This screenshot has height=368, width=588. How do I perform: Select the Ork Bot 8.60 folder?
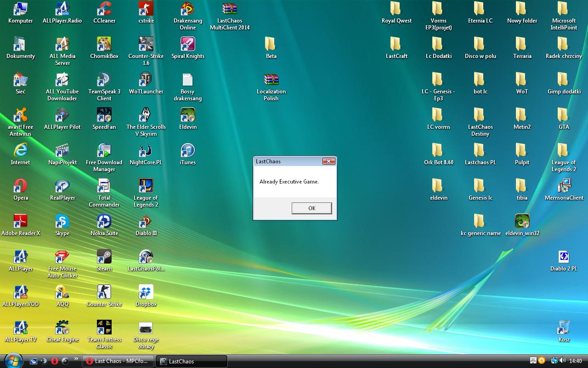click(x=439, y=155)
